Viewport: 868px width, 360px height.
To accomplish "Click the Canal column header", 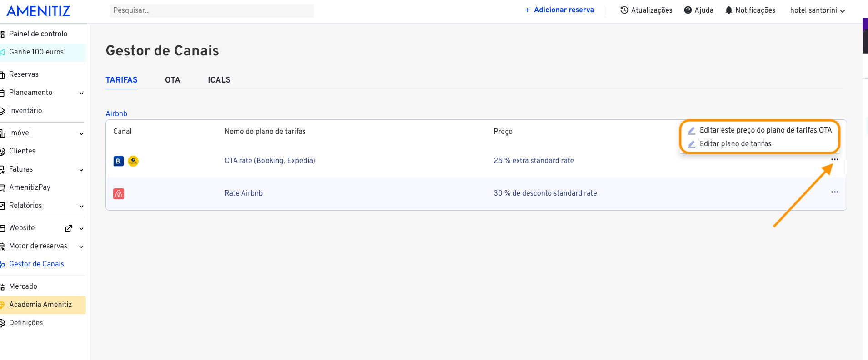I will [122, 132].
